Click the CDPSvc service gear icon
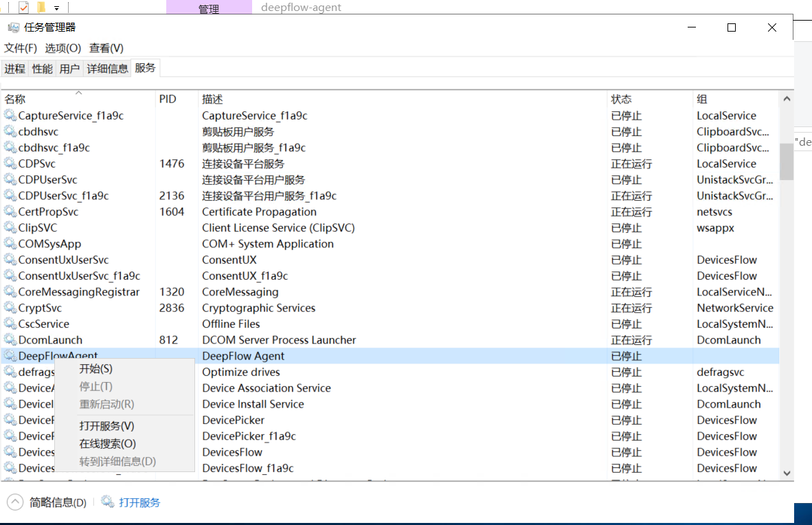Image resolution: width=812 pixels, height=525 pixels. 10,164
